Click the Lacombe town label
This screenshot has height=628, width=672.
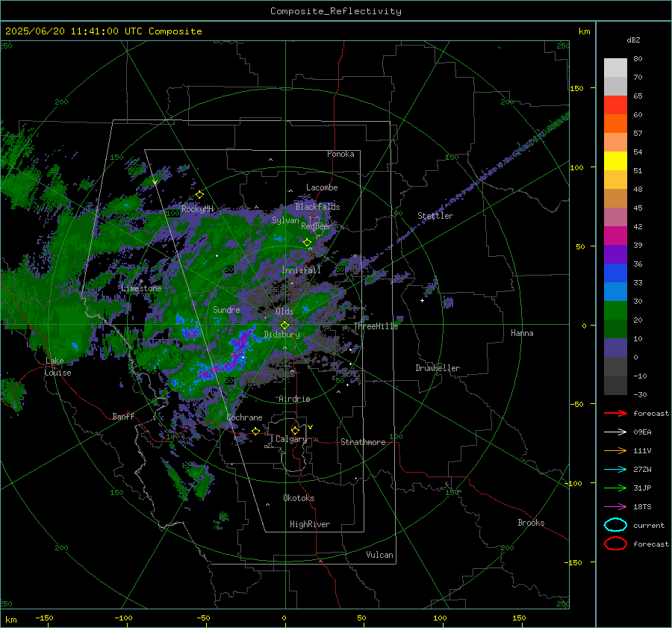click(x=322, y=187)
